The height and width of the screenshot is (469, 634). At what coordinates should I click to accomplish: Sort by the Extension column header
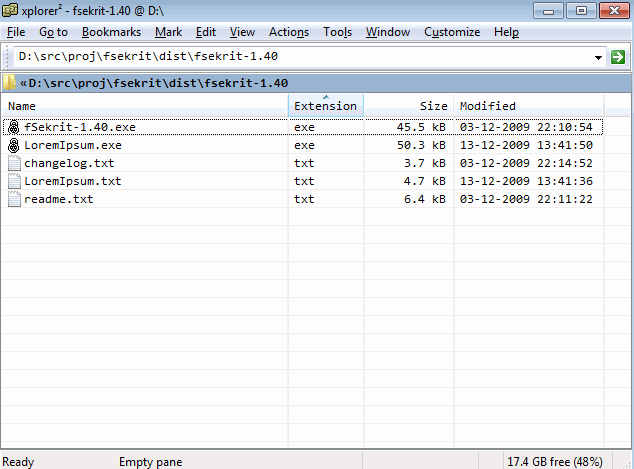pos(326,106)
